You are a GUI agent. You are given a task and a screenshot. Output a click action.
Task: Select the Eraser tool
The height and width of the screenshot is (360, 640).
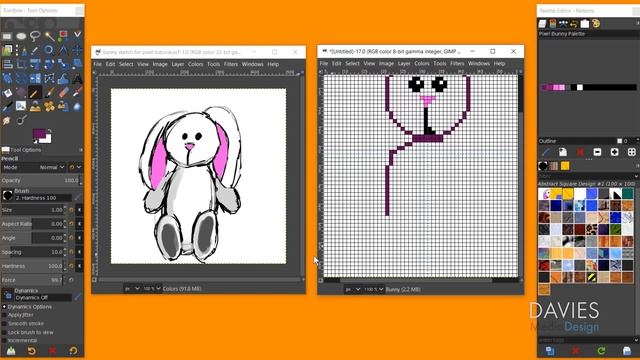click(x=63, y=93)
